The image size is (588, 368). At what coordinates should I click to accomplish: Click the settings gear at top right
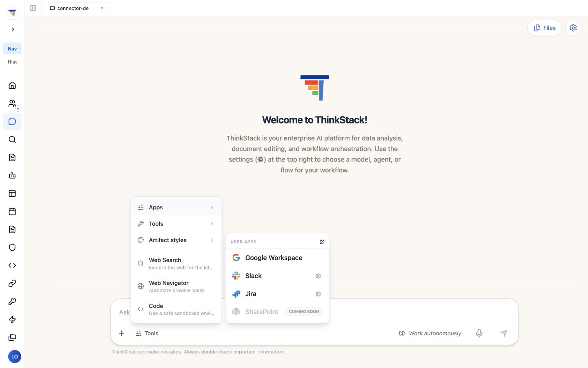point(573,28)
